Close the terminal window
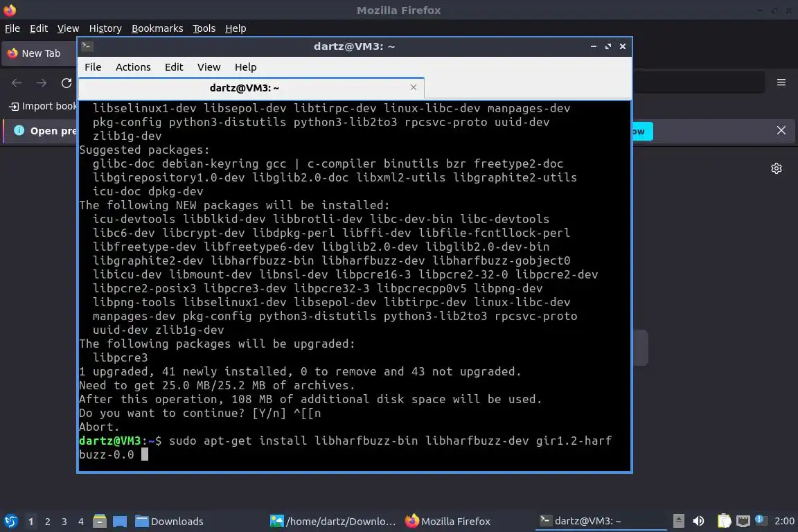798x532 pixels. (x=623, y=46)
